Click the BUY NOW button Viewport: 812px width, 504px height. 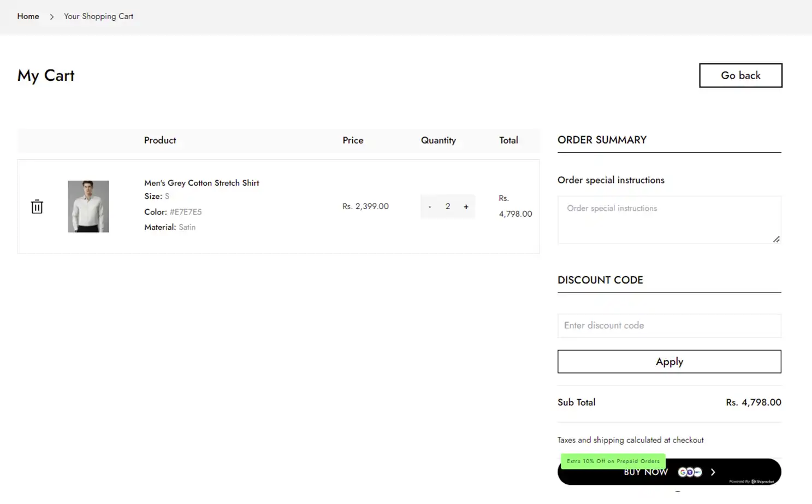point(645,472)
